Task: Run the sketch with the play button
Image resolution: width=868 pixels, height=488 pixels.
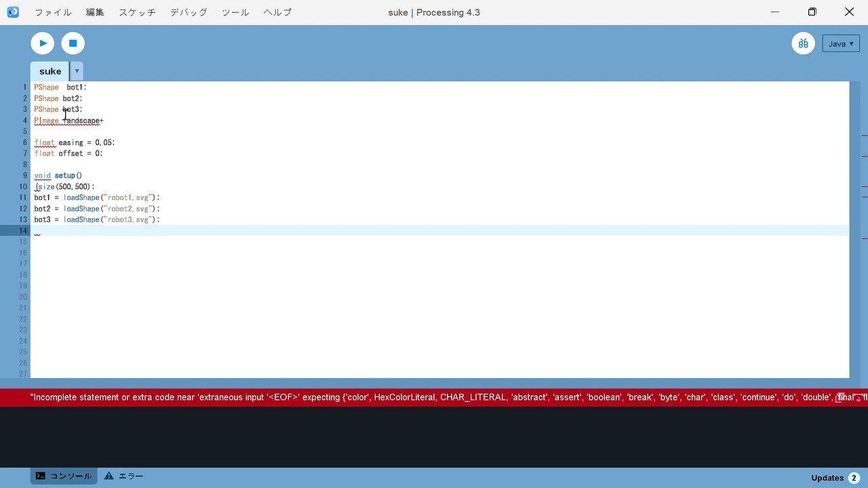Action: tap(42, 43)
